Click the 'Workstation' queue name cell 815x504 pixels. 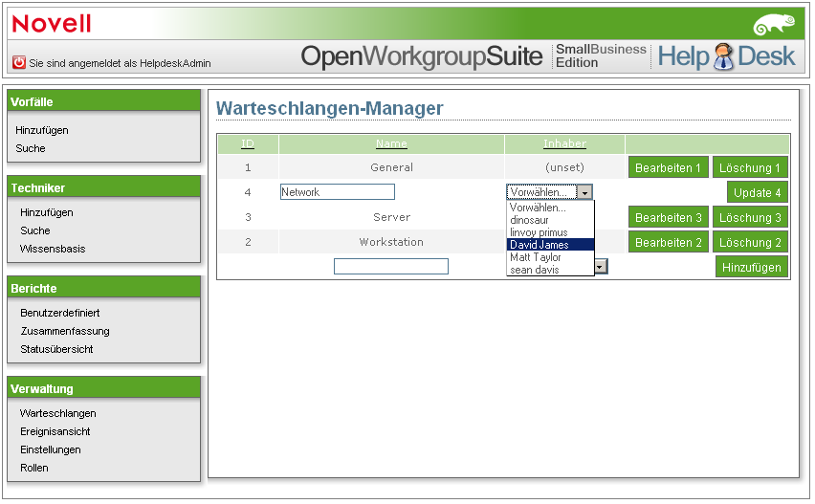click(391, 243)
